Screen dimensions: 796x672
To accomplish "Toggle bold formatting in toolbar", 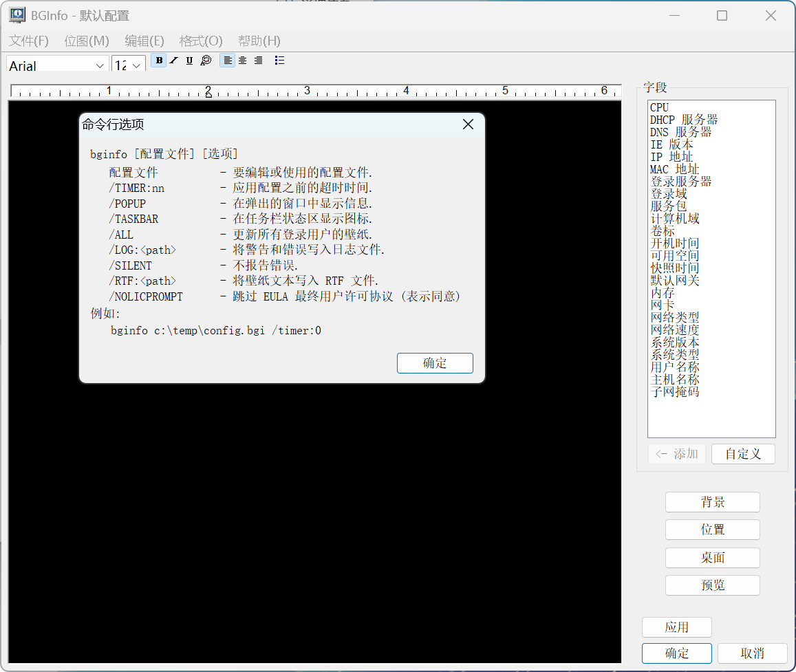I will click(x=159, y=61).
